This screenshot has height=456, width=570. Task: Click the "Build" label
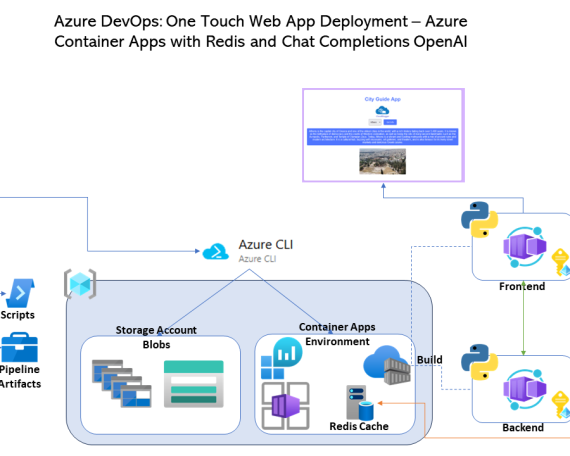[x=430, y=360]
